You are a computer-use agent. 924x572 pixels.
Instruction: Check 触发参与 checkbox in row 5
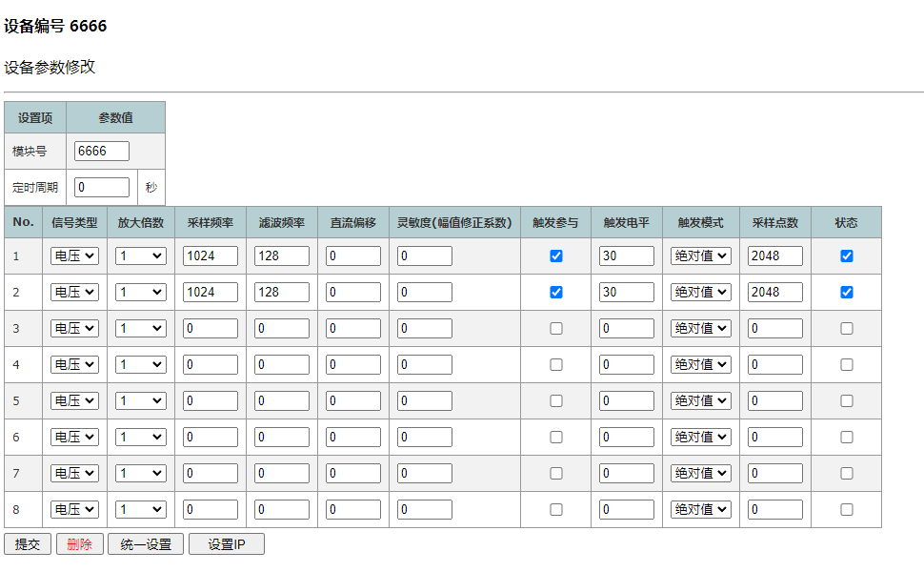pyautogui.click(x=556, y=401)
